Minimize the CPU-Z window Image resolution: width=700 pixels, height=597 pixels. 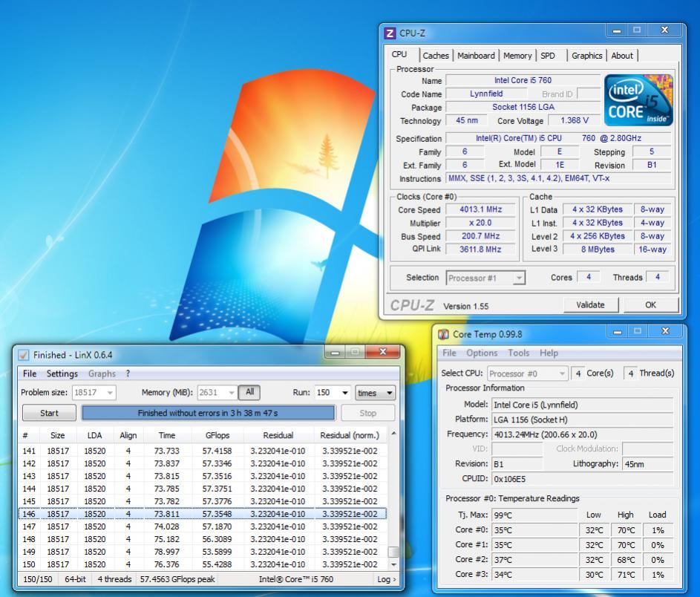(617, 30)
